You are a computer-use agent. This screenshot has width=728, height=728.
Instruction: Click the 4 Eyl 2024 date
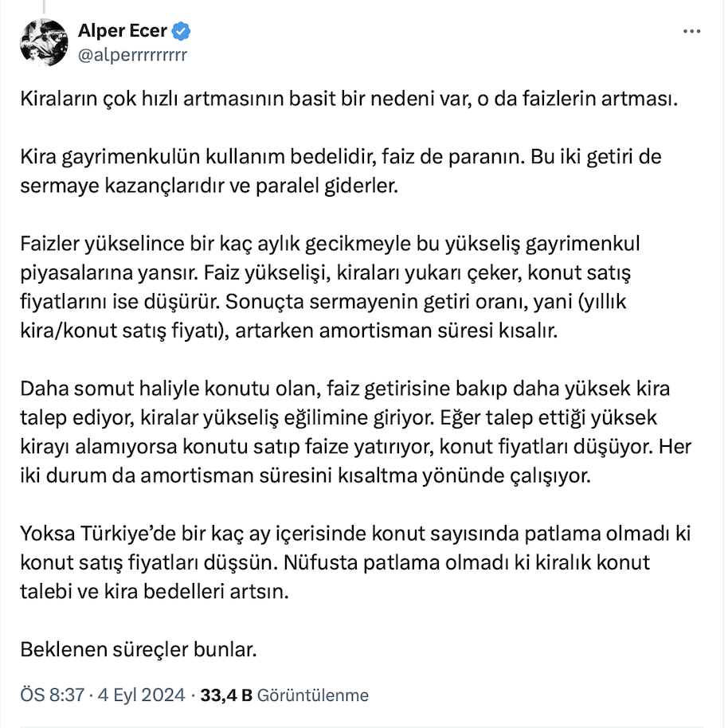141,695
